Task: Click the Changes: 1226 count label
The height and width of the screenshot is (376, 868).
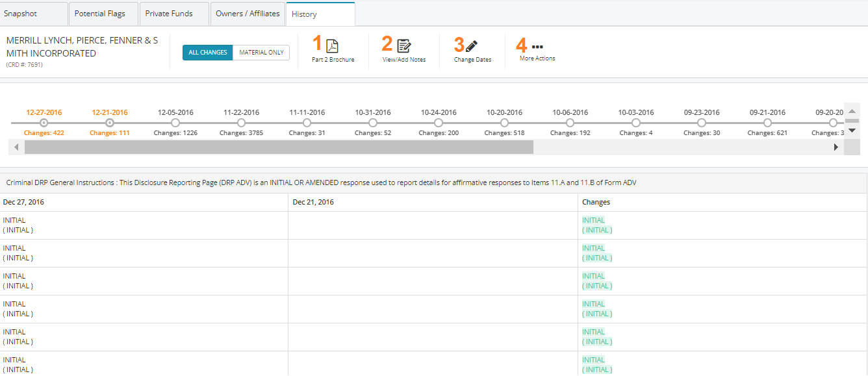Action: [x=175, y=133]
